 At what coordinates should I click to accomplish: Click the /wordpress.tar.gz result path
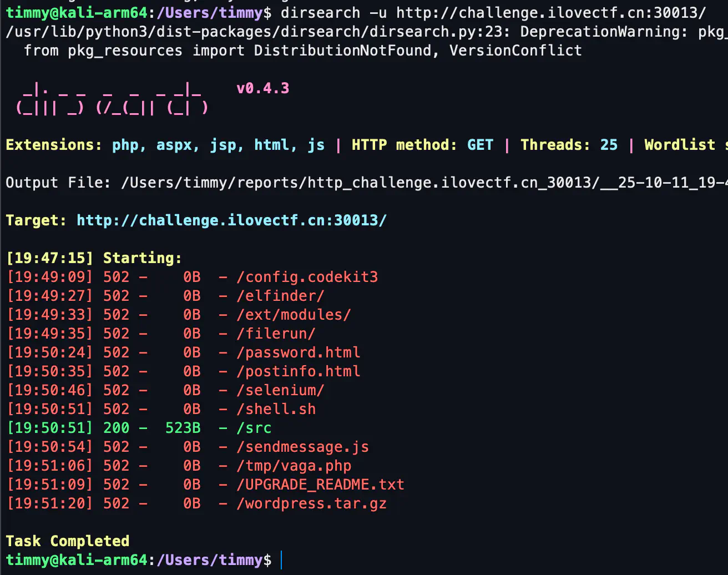tap(311, 503)
